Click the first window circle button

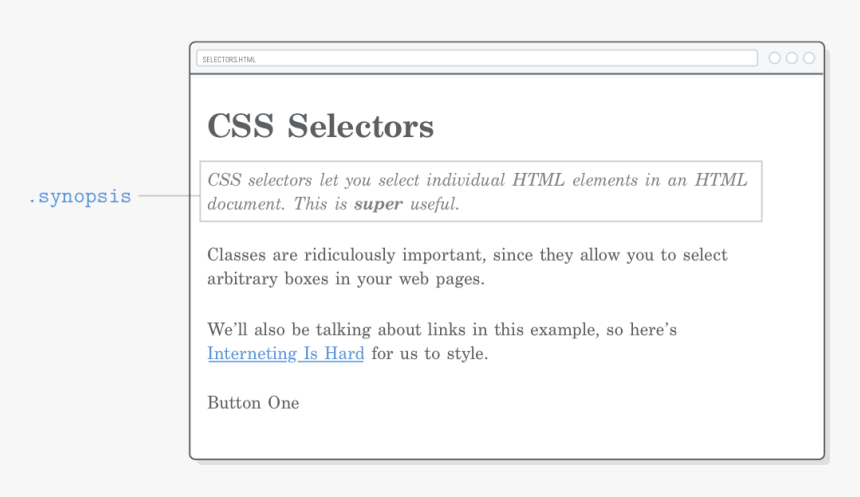(x=774, y=58)
